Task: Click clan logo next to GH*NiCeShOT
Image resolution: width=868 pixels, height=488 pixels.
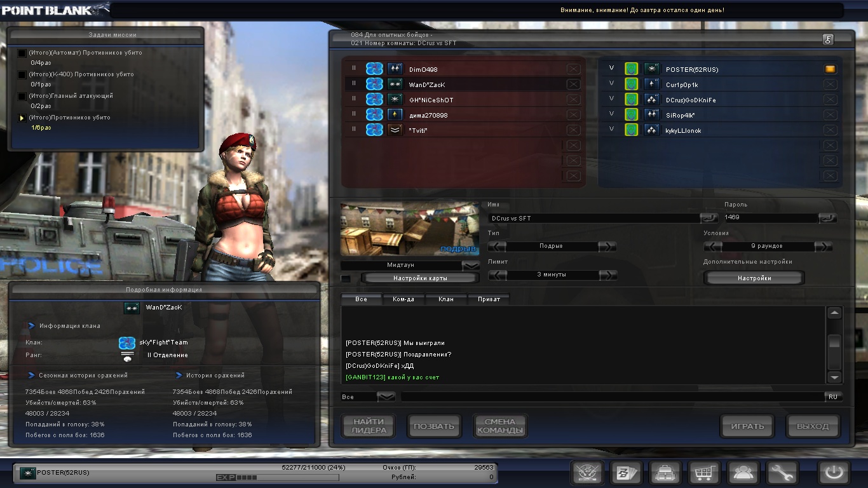Action: [374, 99]
